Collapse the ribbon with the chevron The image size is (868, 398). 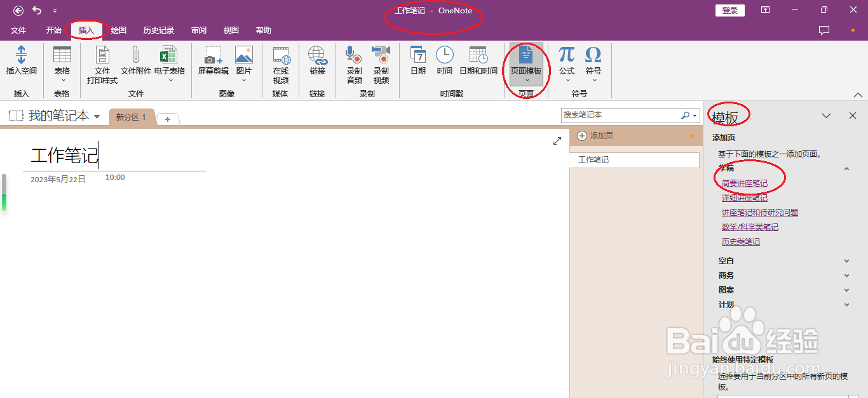click(858, 95)
